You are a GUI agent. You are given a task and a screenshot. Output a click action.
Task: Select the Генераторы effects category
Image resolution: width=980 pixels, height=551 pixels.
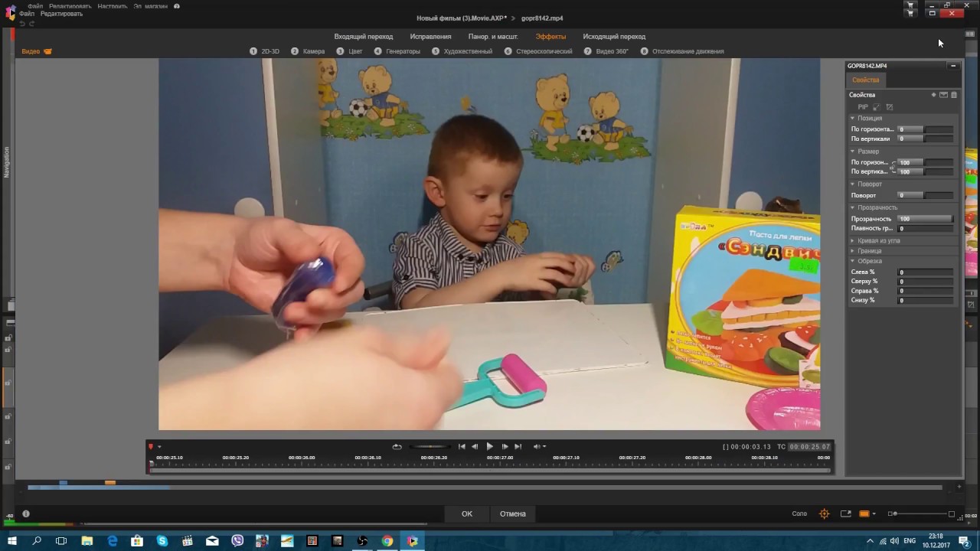tap(397, 51)
